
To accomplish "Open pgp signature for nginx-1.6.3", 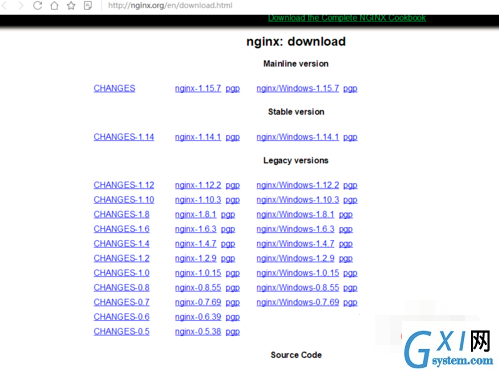I will click(x=228, y=229).
